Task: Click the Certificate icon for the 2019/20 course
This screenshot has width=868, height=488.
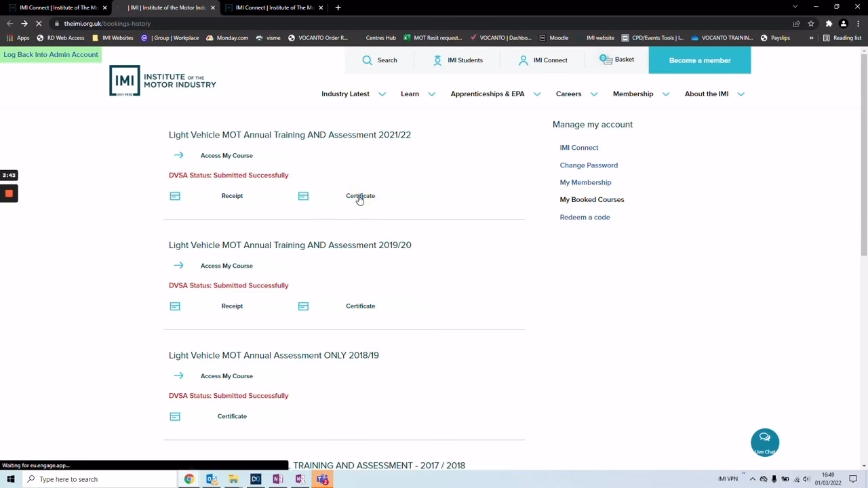Action: point(303,306)
